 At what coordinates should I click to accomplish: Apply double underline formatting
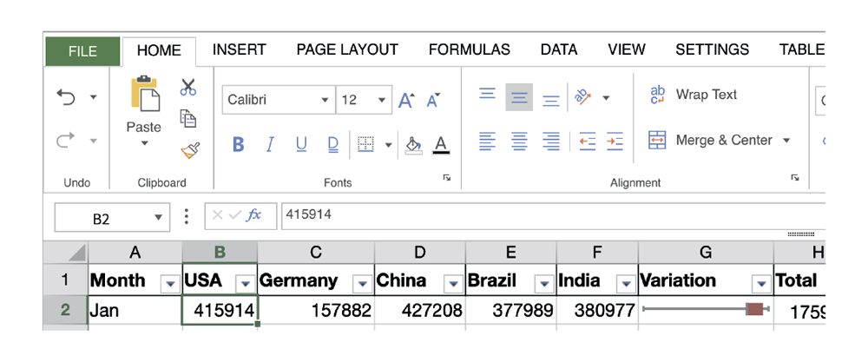tap(332, 144)
